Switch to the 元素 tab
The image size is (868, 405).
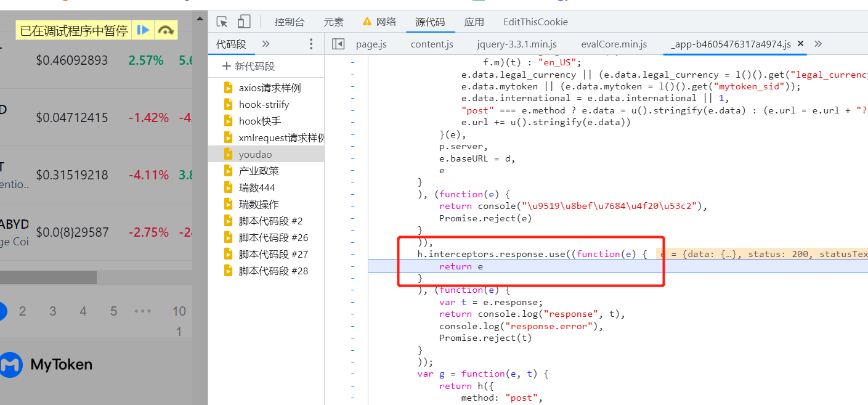(333, 22)
